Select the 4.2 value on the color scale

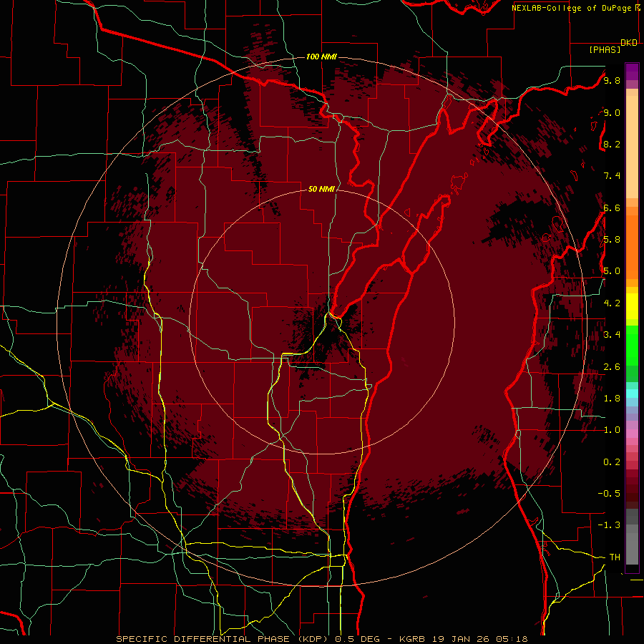pyautogui.click(x=612, y=303)
